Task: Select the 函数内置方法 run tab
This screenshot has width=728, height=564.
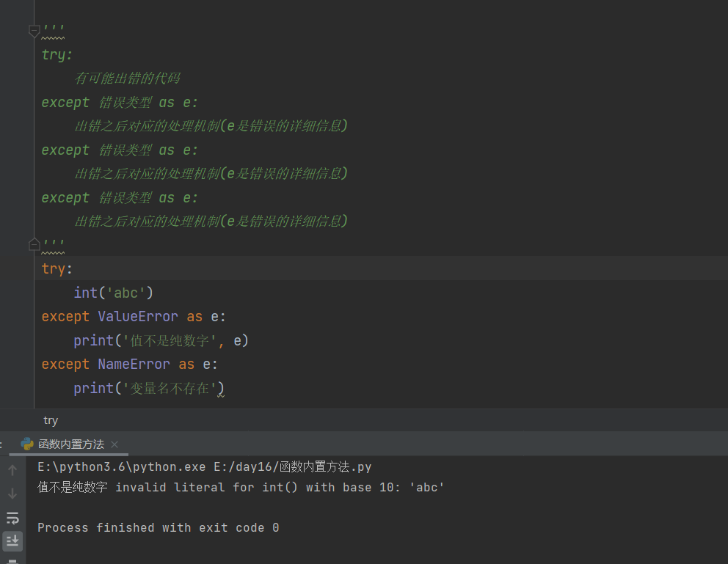Action: (x=71, y=444)
